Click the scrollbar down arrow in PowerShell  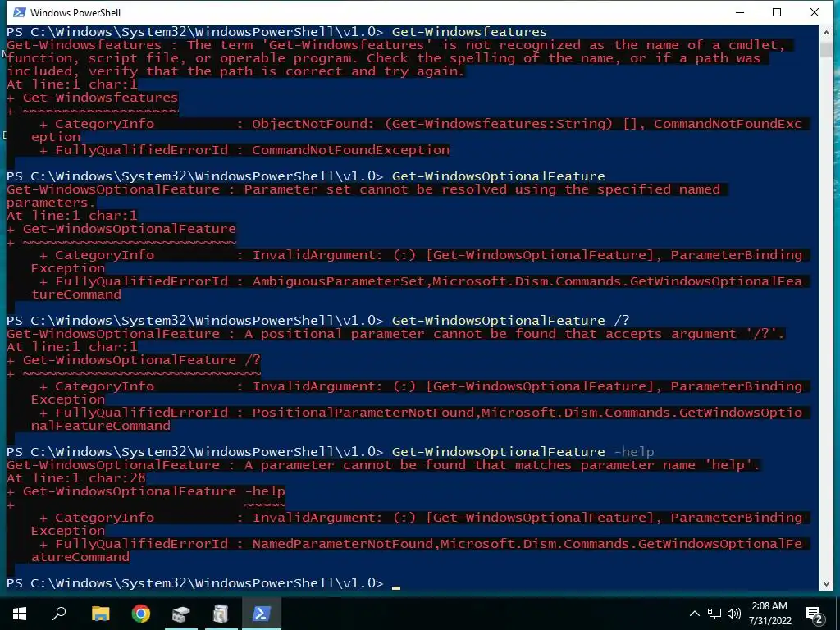coord(826,583)
